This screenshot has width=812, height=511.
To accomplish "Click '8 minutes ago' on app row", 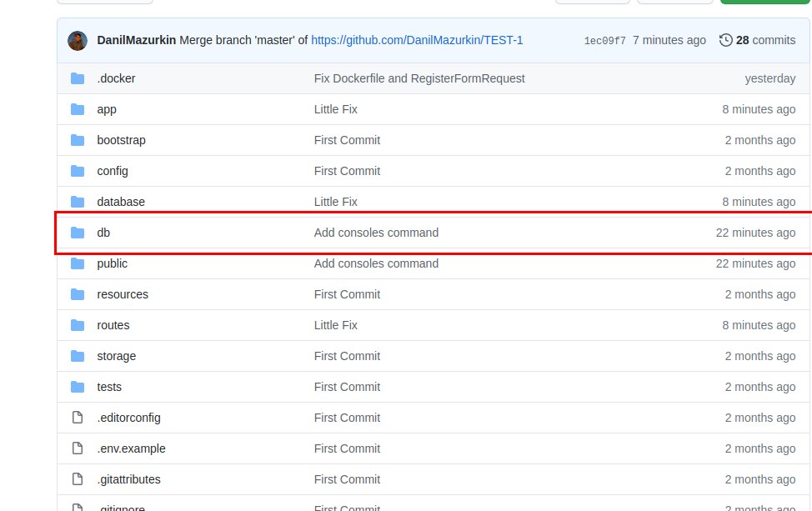I will pos(759,109).
